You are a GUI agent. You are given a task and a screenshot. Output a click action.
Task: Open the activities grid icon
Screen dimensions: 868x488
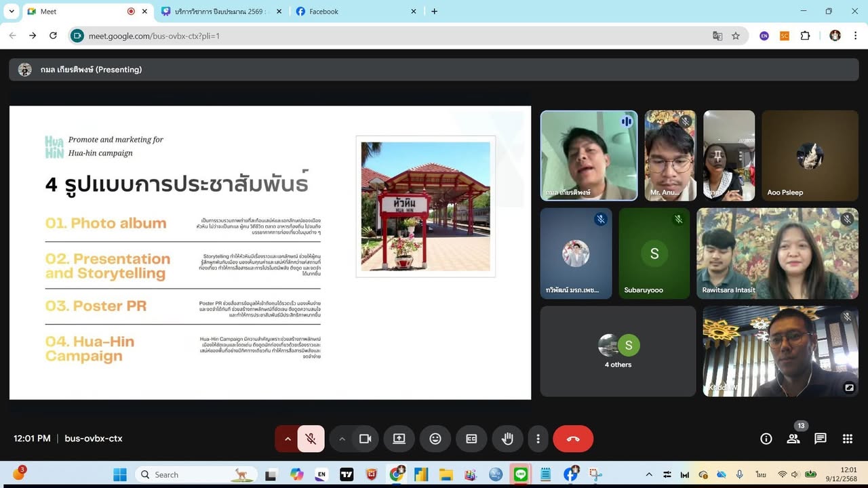point(848,439)
